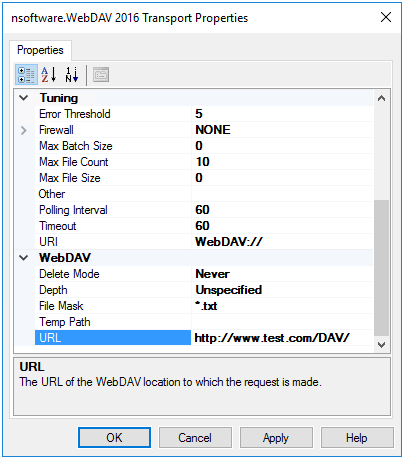Click the OK button
The height and width of the screenshot is (459, 404).
(x=114, y=438)
